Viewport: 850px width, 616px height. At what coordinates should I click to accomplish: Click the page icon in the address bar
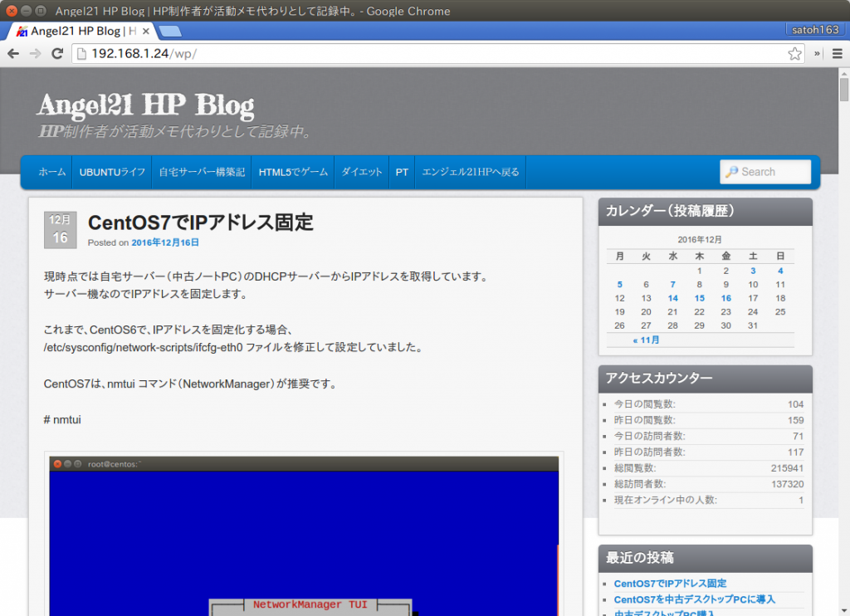click(81, 54)
